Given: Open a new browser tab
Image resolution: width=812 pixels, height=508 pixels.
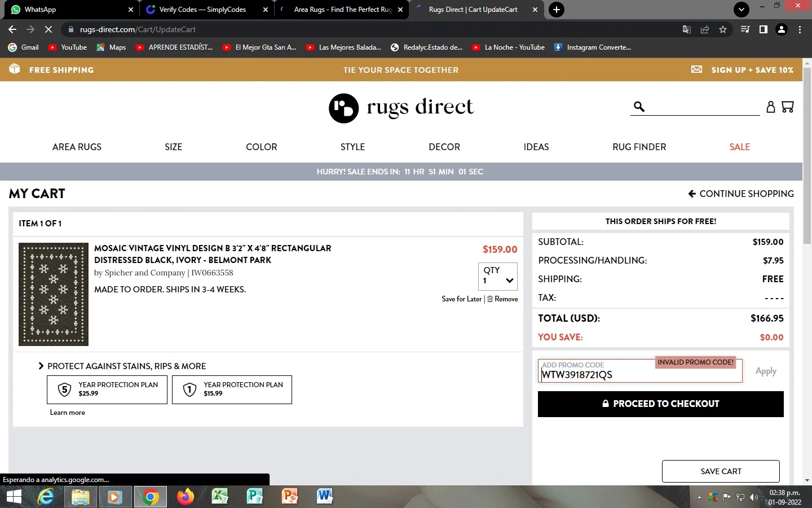Looking at the screenshot, I should click(557, 10).
